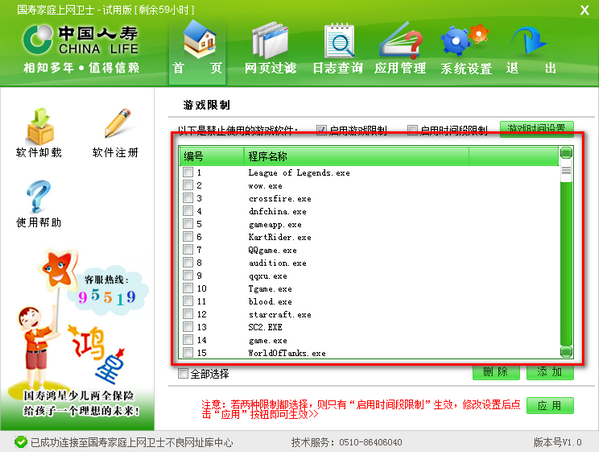Check the WorldOfTanks.exe row checkbox
Viewport: 599px width, 452px height.
[x=188, y=352]
